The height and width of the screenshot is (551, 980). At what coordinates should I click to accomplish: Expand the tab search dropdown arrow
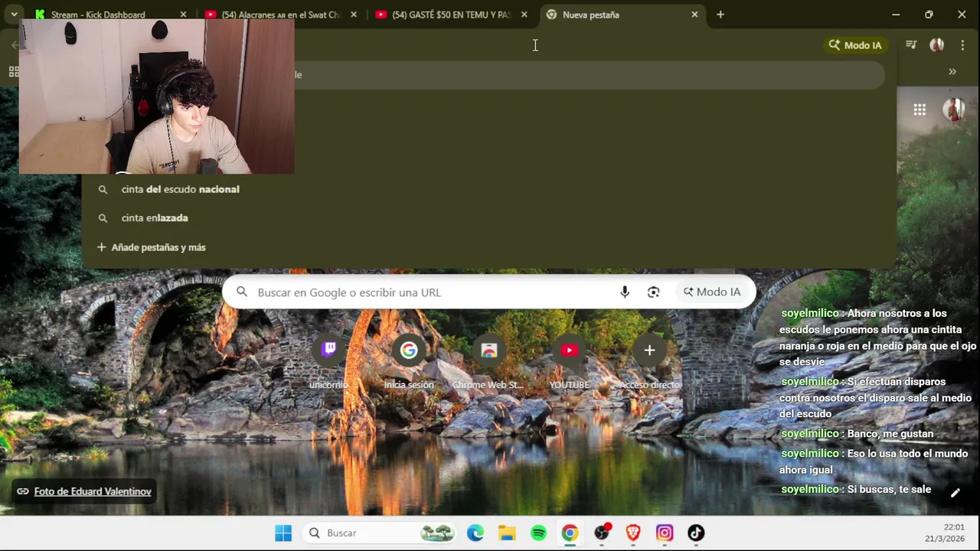click(14, 15)
